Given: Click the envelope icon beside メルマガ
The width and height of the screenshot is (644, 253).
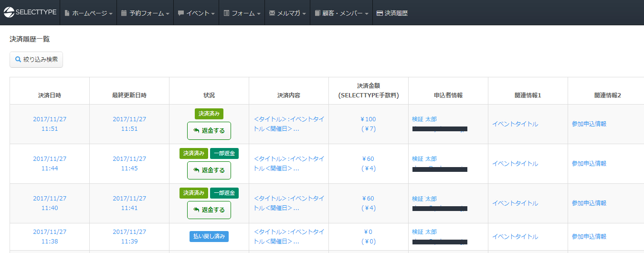Looking at the screenshot, I should click(x=272, y=13).
